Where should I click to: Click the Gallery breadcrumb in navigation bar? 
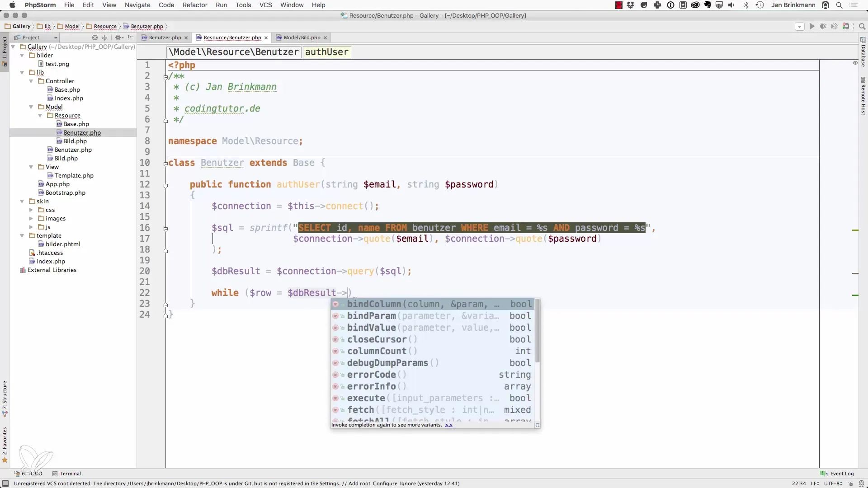(x=18, y=26)
